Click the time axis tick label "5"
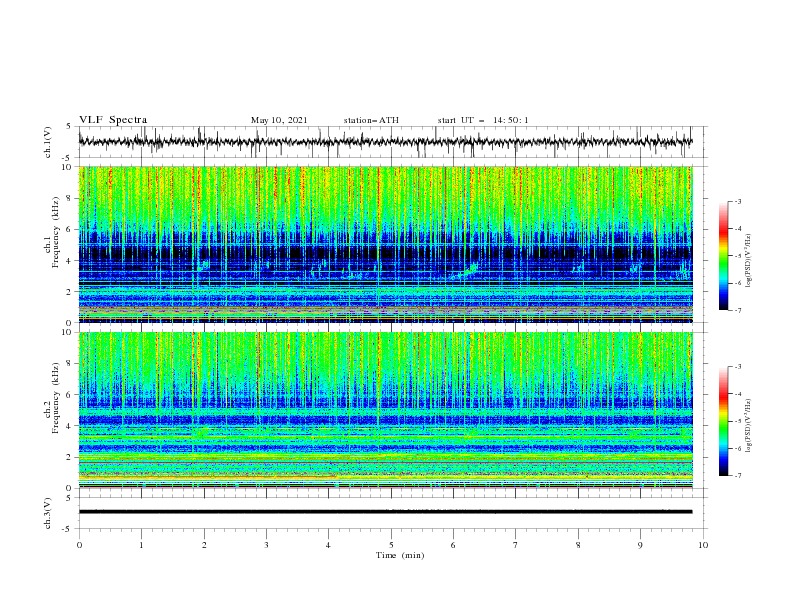 pos(391,545)
